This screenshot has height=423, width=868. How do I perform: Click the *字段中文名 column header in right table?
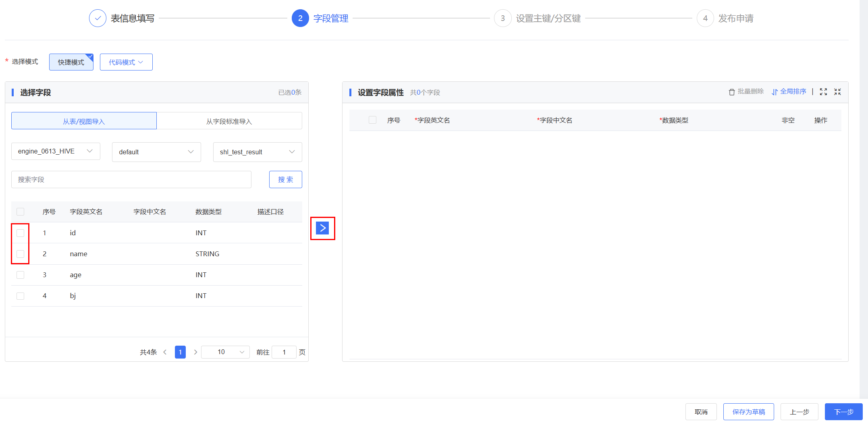(x=554, y=120)
